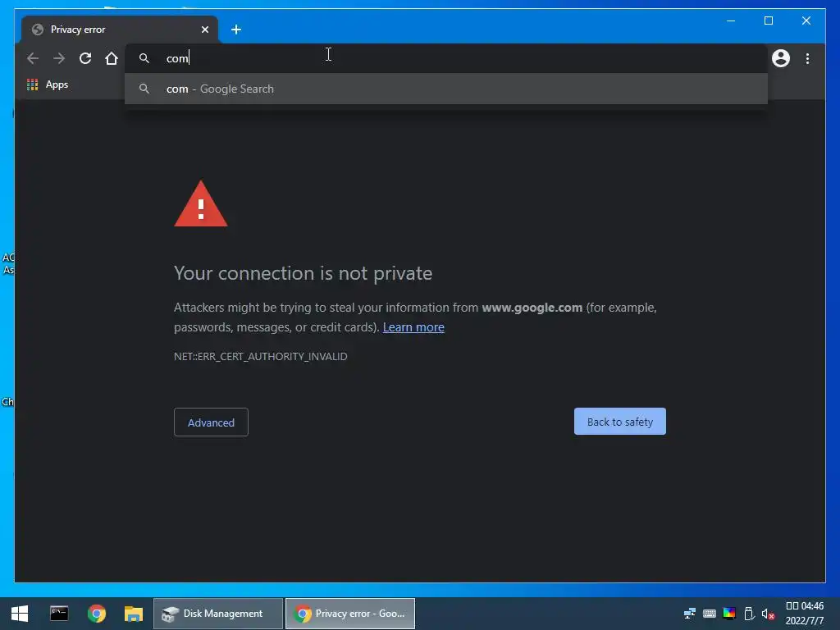Open Chrome's three-dot menu

[807, 58]
